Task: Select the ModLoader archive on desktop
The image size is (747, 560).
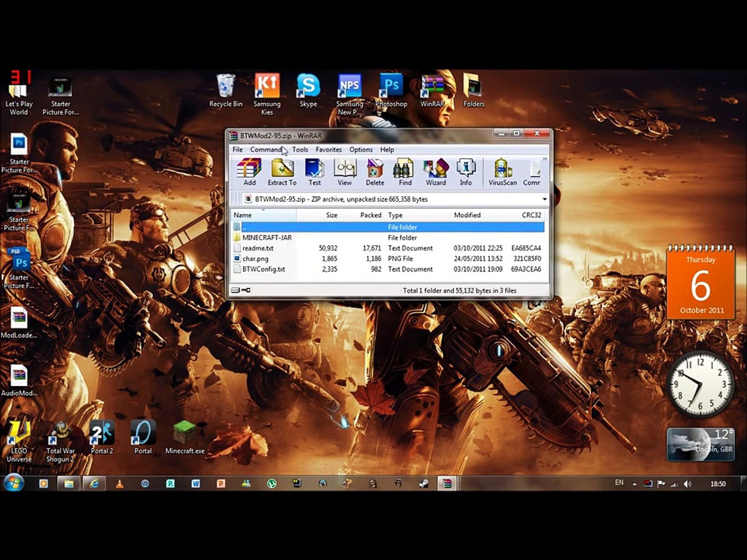Action: 19,324
